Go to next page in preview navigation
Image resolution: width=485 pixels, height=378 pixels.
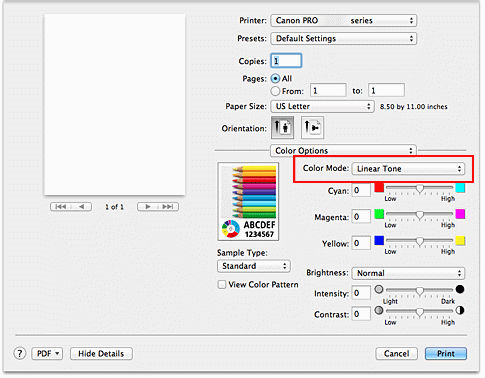148,207
